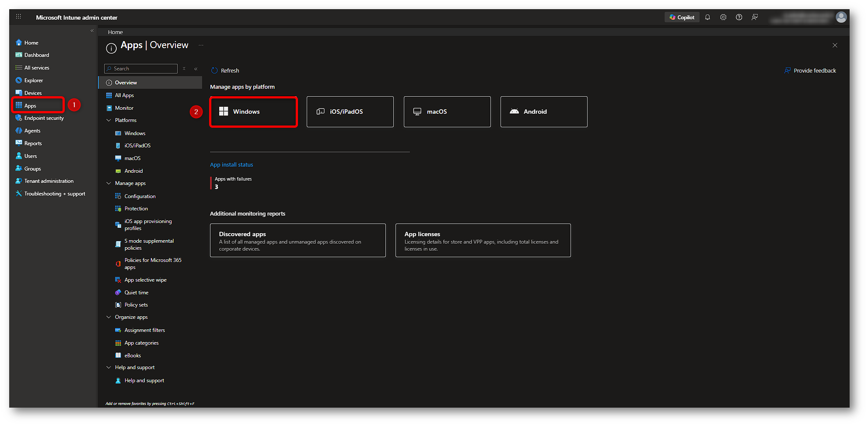Open the app launcher grid icon
Screen dimensions: 868x426
tap(18, 17)
